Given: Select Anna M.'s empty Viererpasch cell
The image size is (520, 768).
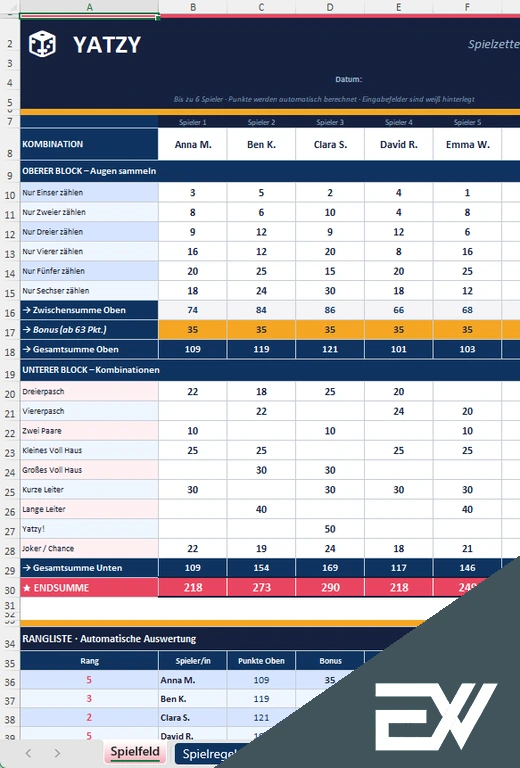Looking at the screenshot, I should click(193, 411).
